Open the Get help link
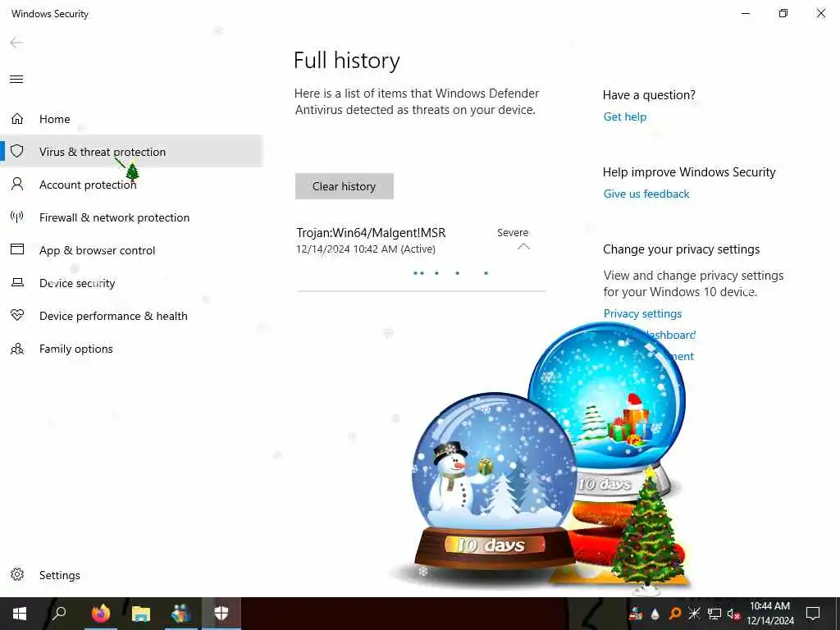840x630 pixels. pos(624,116)
